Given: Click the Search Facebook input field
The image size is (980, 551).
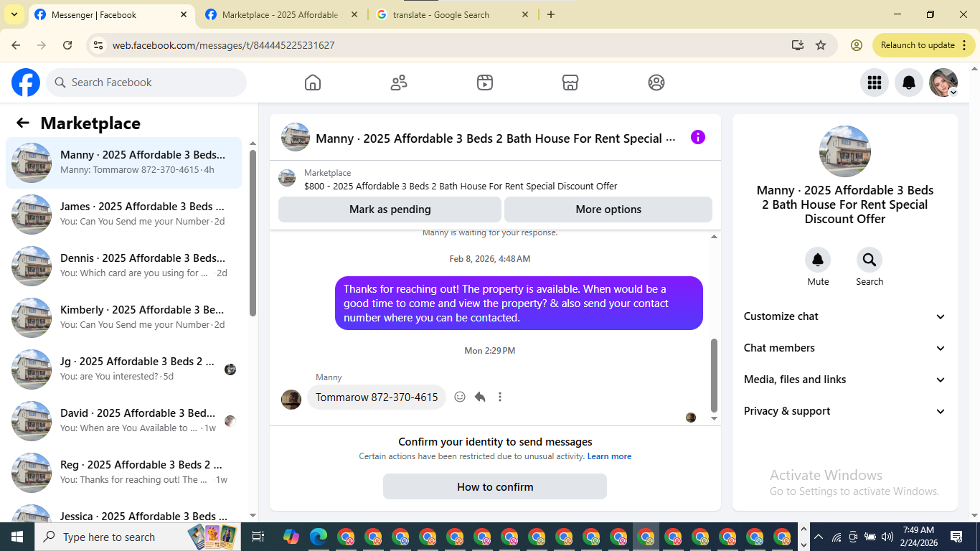Looking at the screenshot, I should coord(146,83).
